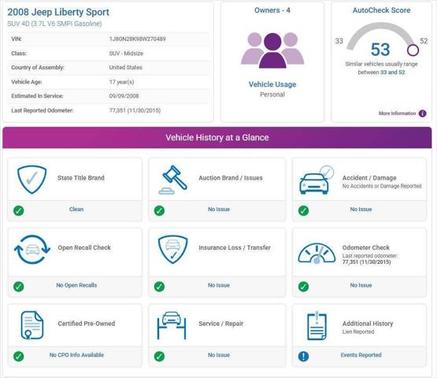Click the Additional History label
437x378 pixels.
tap(368, 323)
